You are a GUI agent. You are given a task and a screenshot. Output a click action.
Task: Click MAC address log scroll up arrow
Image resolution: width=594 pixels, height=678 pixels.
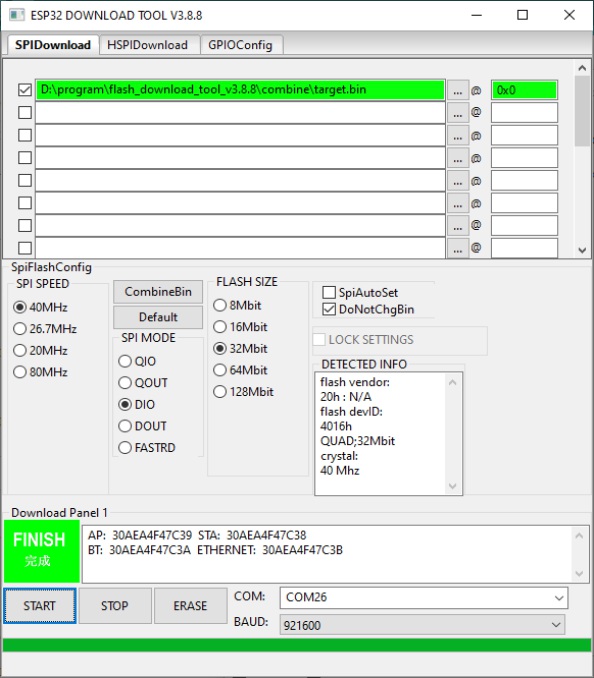coord(579,536)
